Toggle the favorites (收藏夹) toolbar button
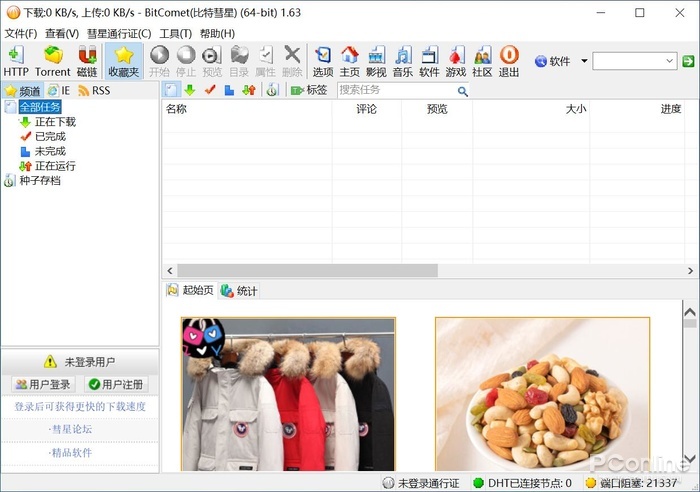The height and width of the screenshot is (492, 700). point(124,61)
